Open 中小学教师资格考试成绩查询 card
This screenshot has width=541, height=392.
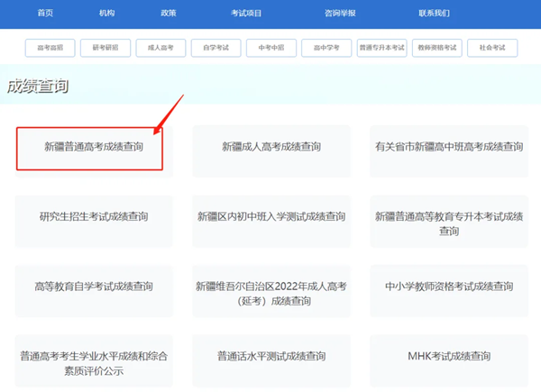pos(448,287)
